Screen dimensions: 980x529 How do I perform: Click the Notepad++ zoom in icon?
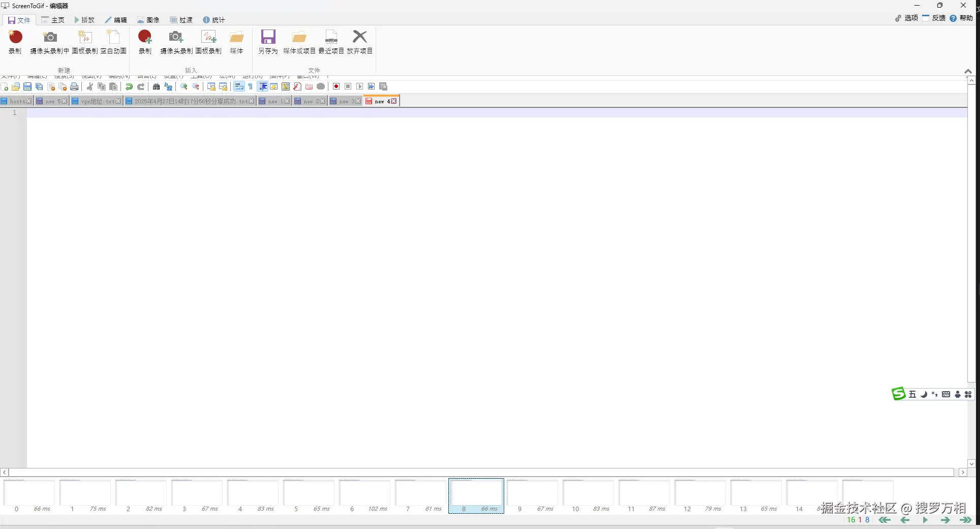pos(184,86)
